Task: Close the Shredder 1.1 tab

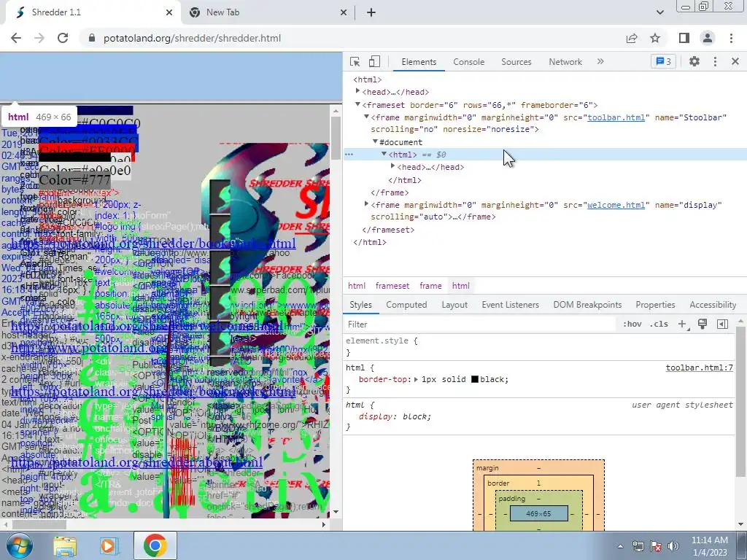Action: 169,12
